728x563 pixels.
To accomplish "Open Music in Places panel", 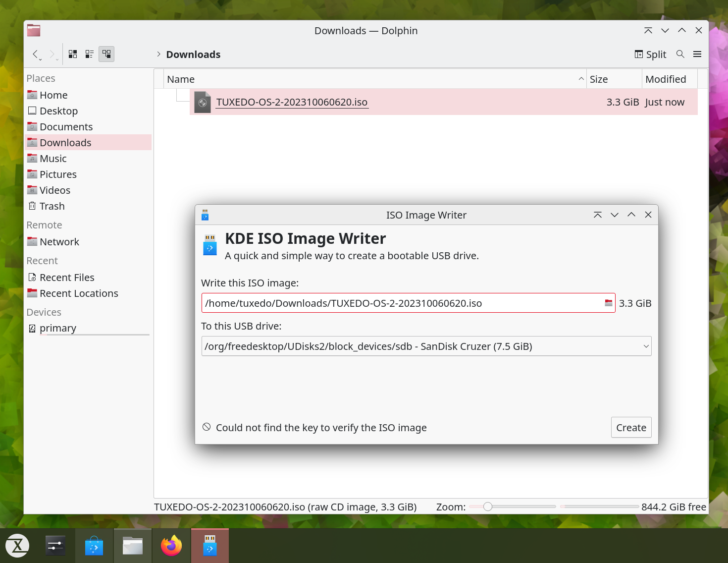I will tap(88, 159).
